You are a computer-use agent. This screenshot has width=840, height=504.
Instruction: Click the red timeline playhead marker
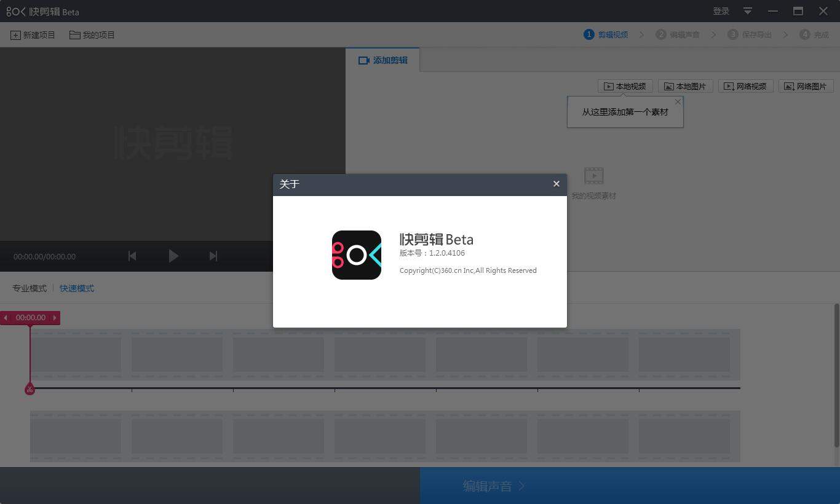(x=30, y=388)
